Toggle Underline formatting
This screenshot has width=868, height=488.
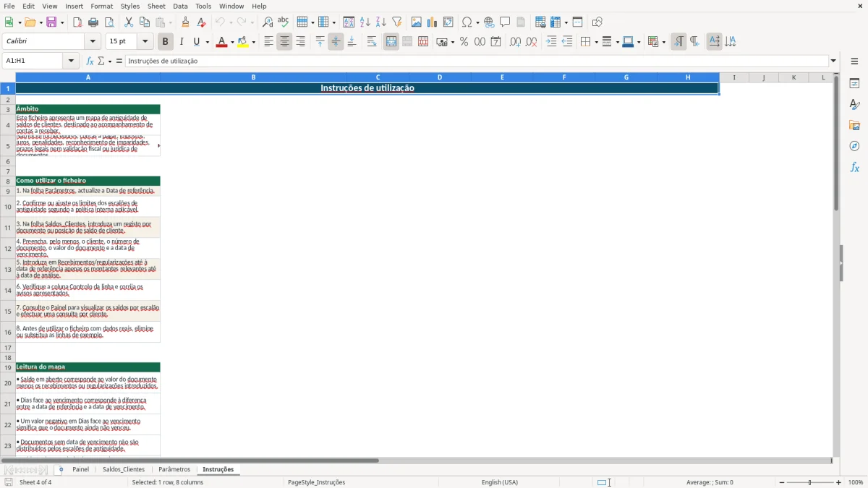197,42
